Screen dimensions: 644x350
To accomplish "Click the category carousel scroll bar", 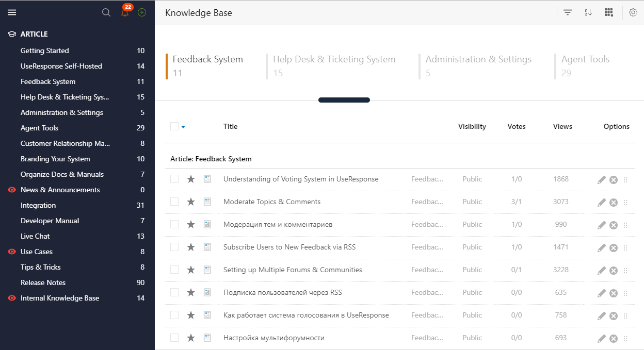I will [x=344, y=100].
